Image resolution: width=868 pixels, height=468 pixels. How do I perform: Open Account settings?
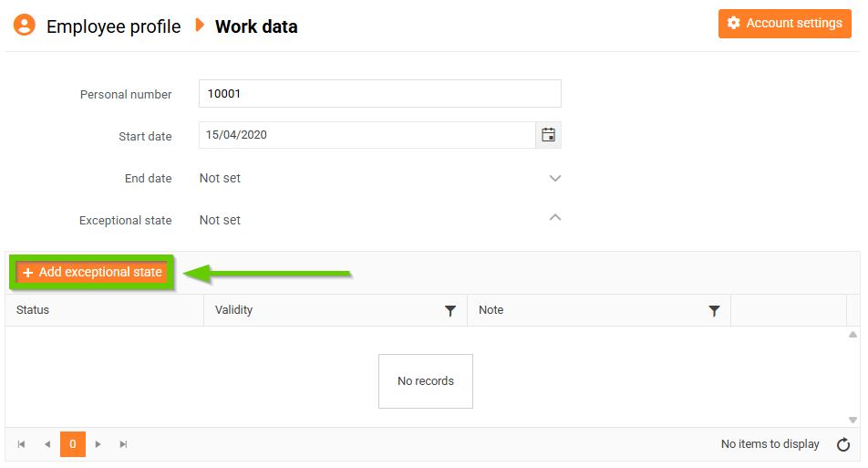point(784,24)
